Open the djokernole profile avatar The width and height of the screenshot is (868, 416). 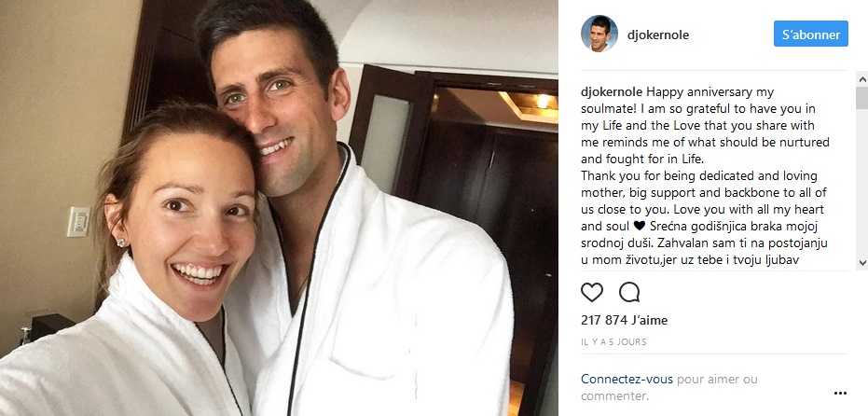click(599, 35)
